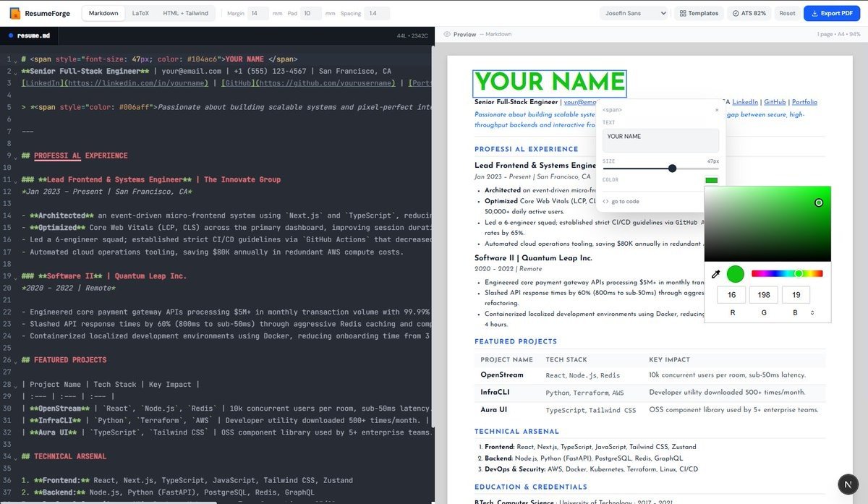
Task: Switch to the Markdown mode tab
Action: tap(103, 13)
